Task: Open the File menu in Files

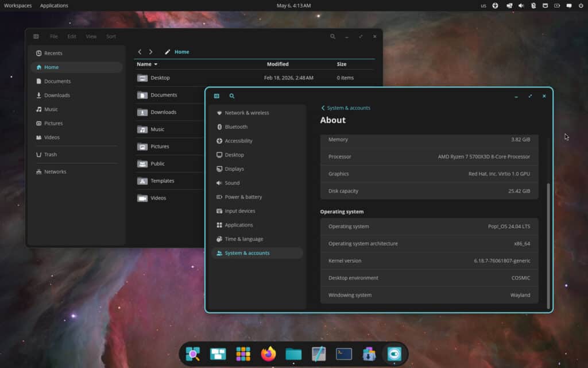Action: pyautogui.click(x=54, y=36)
